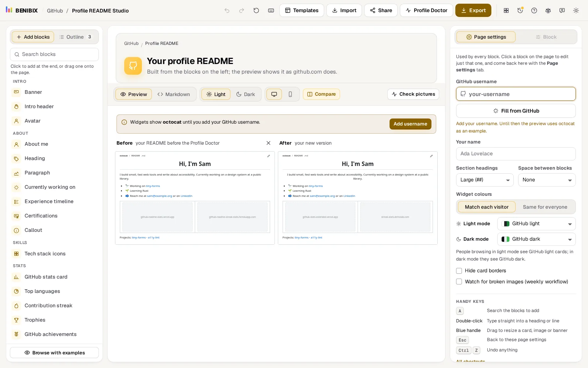Select Same for everyone widget colours
The width and height of the screenshot is (588, 368).
[x=545, y=207]
